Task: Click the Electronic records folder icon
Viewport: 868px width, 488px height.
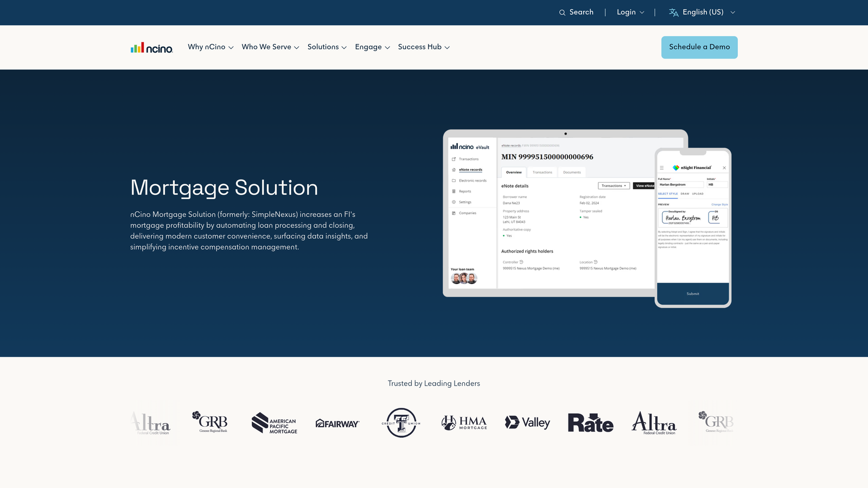Action: click(455, 181)
